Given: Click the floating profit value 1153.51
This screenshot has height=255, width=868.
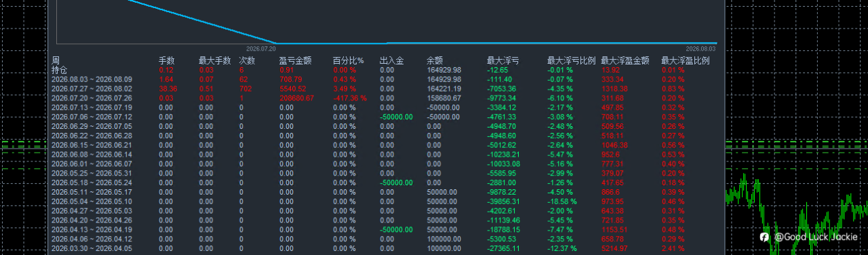Looking at the screenshot, I should [x=614, y=230].
